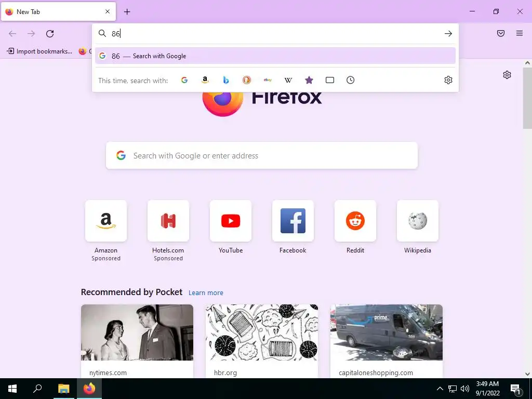Open search settings gear in dropdown

448,80
